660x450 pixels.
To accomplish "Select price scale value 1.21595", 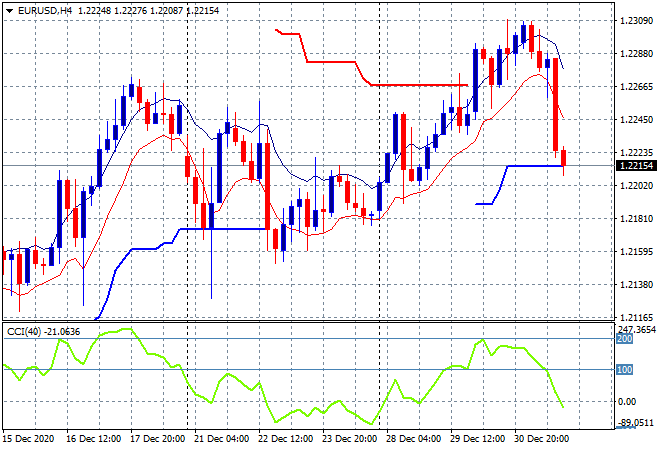I will pyautogui.click(x=637, y=252).
